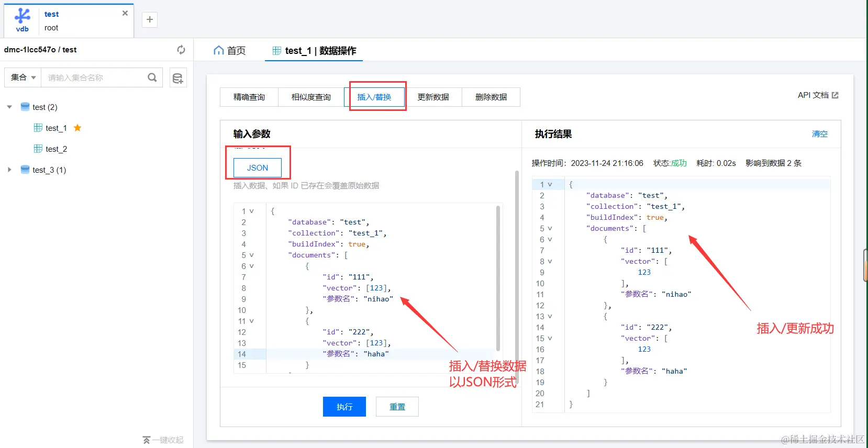The image size is (868, 448).
Task: Click the test_1 collection table icon
Action: (x=38, y=128)
